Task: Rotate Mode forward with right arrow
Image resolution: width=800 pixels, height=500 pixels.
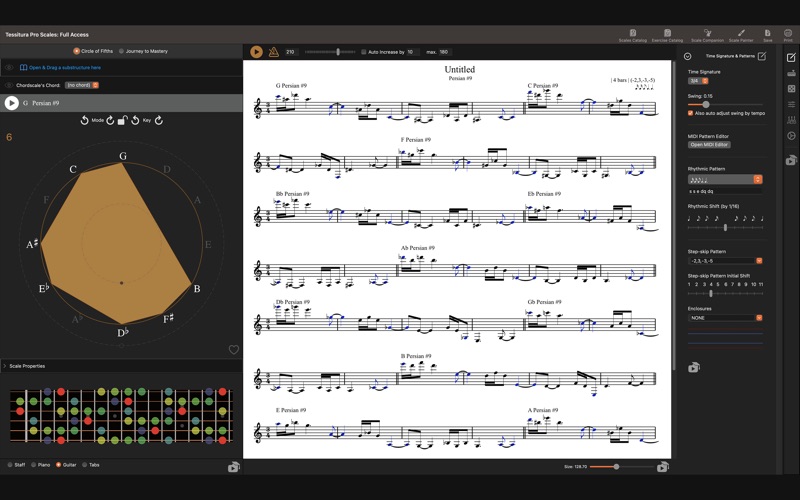Action: point(110,120)
